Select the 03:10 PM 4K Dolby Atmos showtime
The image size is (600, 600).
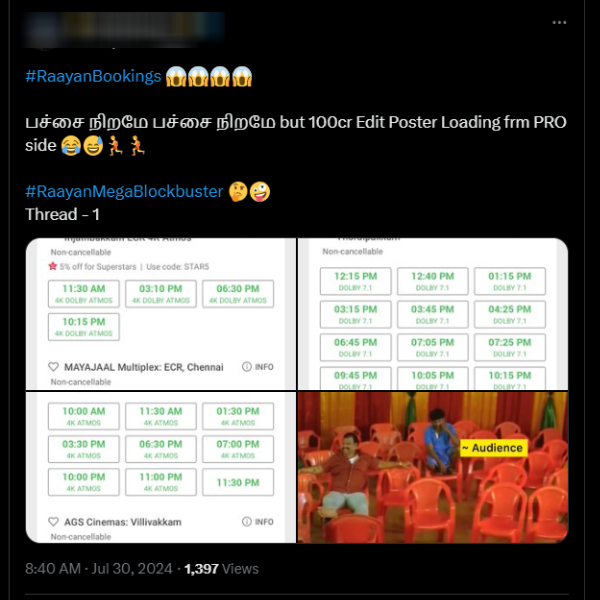tap(161, 293)
